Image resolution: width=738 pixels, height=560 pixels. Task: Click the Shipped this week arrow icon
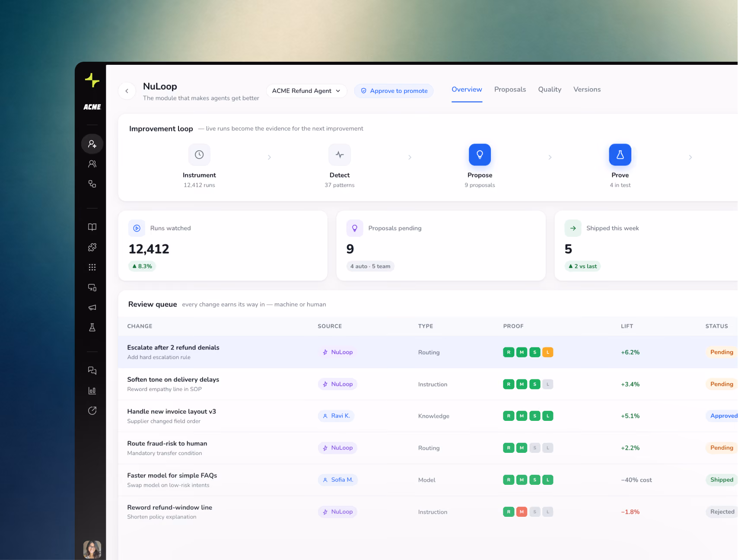point(573,228)
